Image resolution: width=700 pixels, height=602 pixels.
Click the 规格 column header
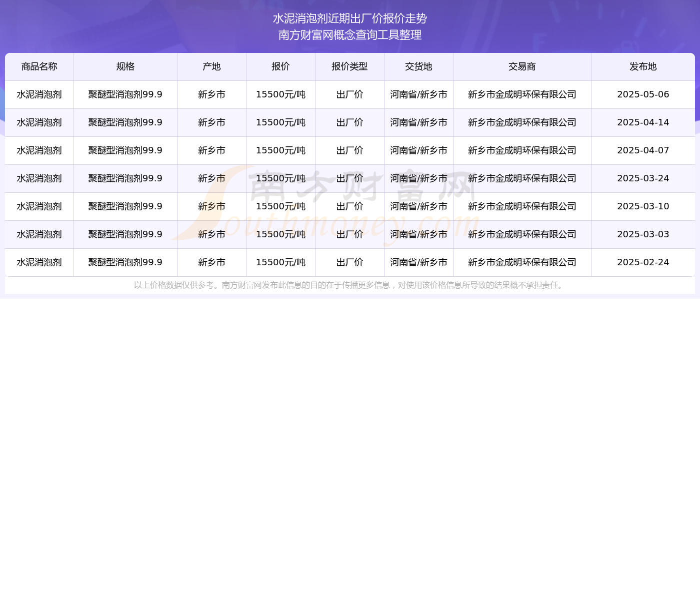125,66
